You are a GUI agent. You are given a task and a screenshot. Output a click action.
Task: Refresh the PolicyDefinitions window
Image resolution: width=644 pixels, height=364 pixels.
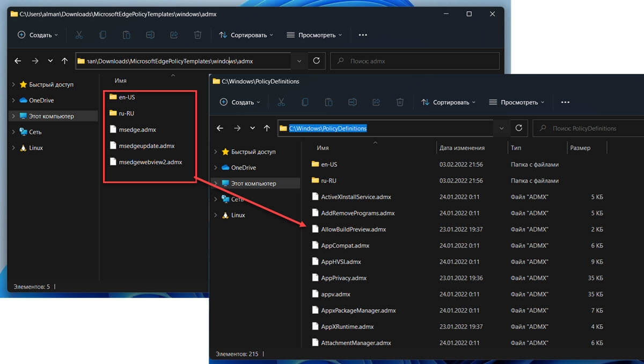click(x=519, y=128)
